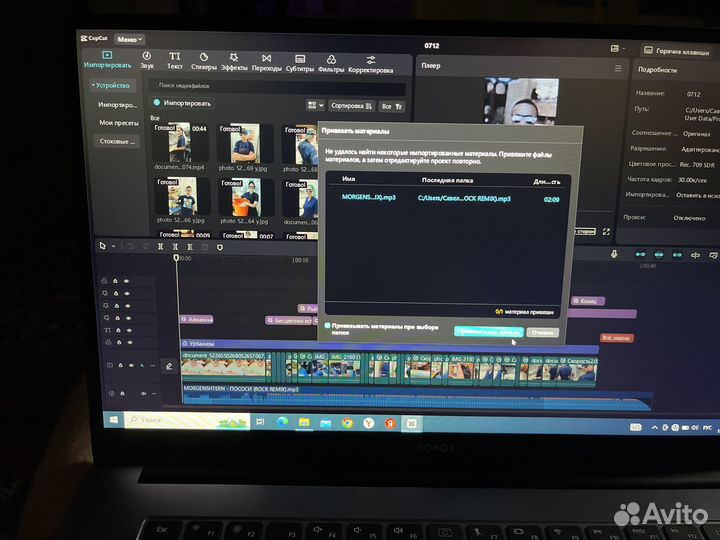Lock the text (TT) track
This screenshot has height=540, width=720.
click(118, 330)
